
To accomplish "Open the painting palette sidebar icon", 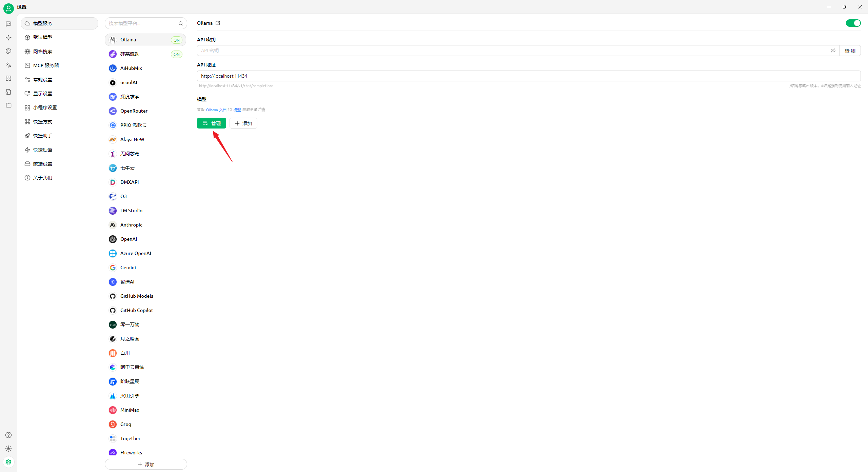I will tap(8, 51).
